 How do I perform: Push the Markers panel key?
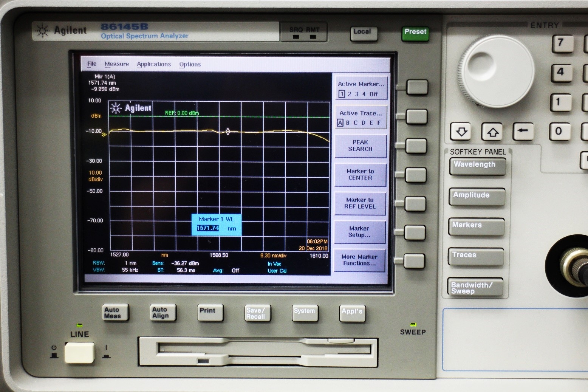(x=477, y=227)
